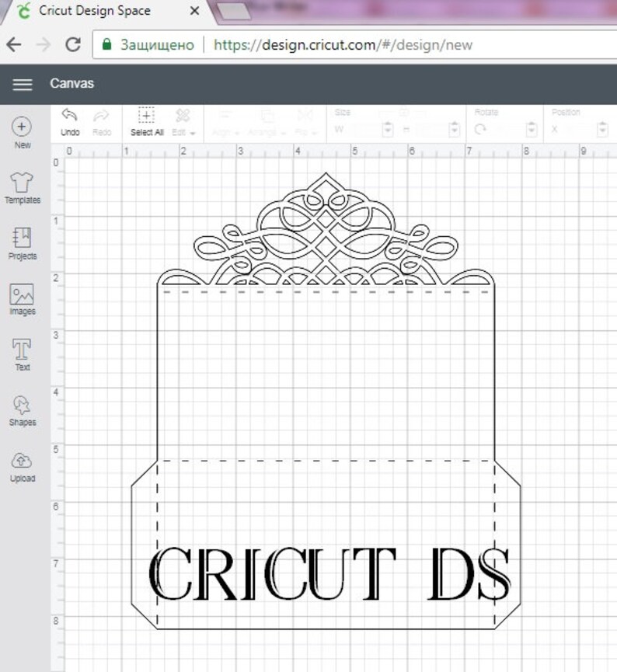
Task: Open the Images library
Action: [x=22, y=300]
